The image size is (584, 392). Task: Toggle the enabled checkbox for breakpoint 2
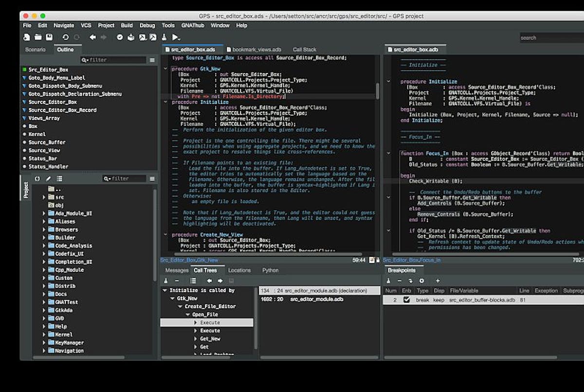click(406, 300)
